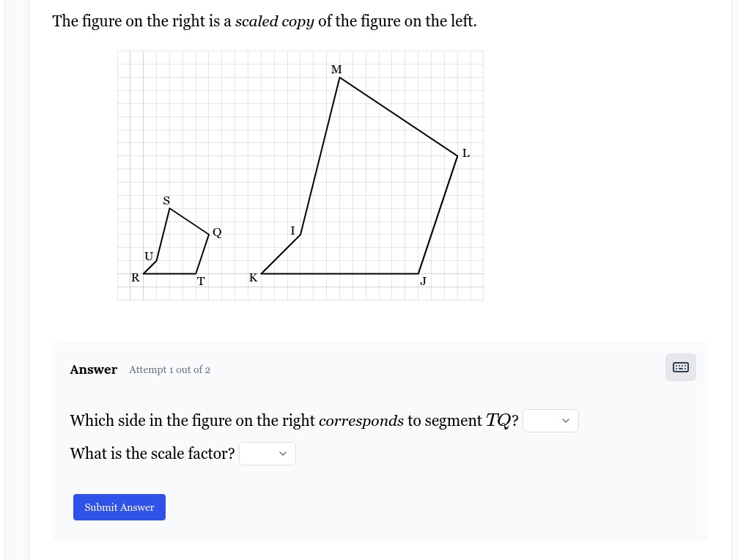Click the italic word 'corresponds' in the question
The width and height of the screenshot is (738, 560).
coord(361,420)
